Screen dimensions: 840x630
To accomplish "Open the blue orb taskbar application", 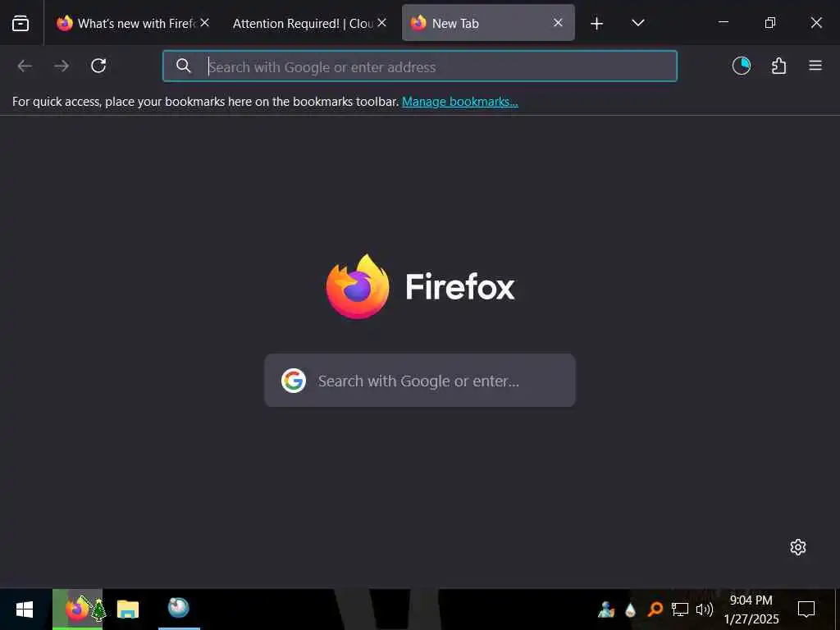I will 178,609.
